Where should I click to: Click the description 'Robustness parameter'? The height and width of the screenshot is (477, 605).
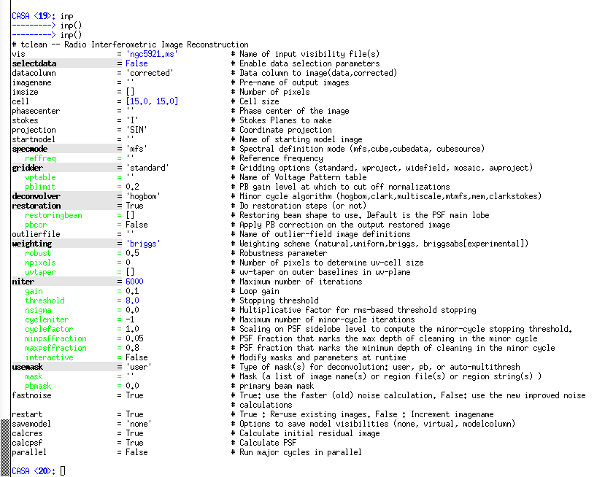click(283, 253)
